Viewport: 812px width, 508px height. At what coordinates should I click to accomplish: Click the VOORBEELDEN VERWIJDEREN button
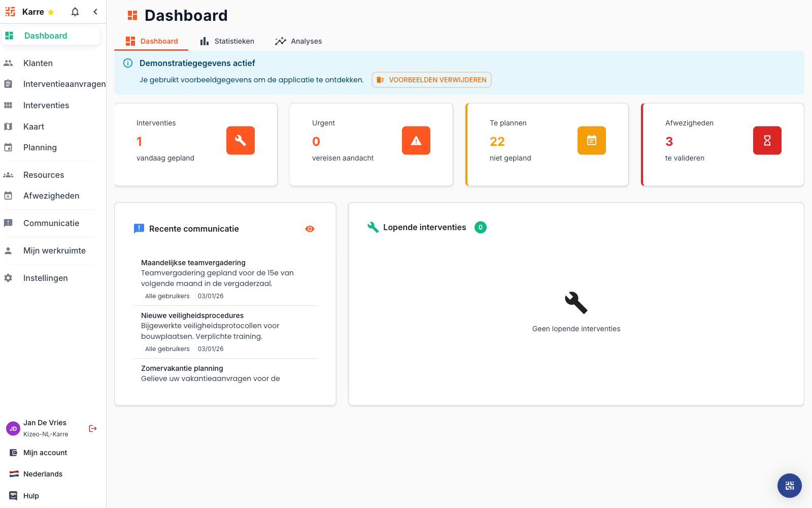coord(431,80)
